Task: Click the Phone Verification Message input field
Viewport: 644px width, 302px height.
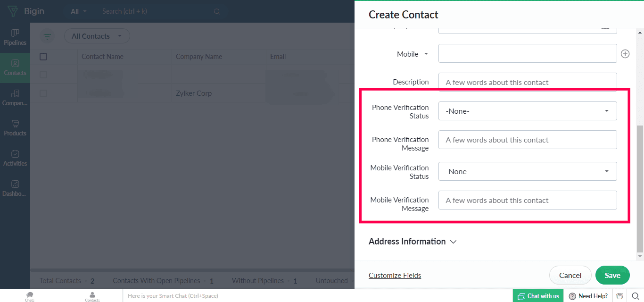Action: point(528,140)
